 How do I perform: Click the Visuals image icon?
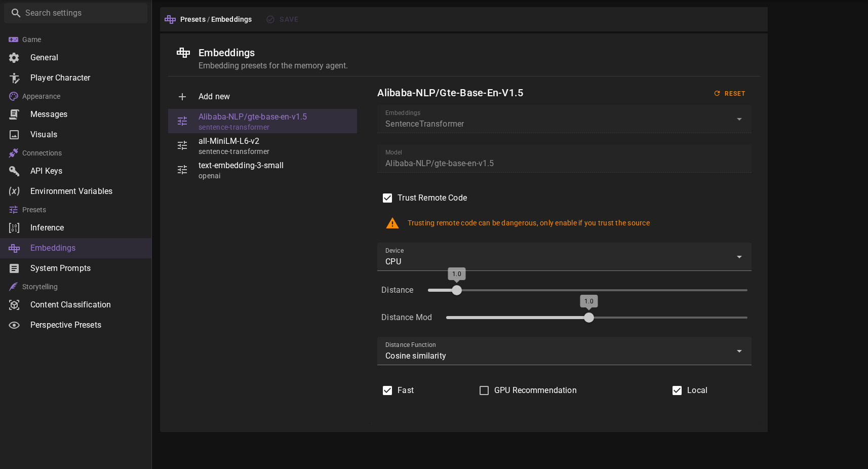[14, 135]
